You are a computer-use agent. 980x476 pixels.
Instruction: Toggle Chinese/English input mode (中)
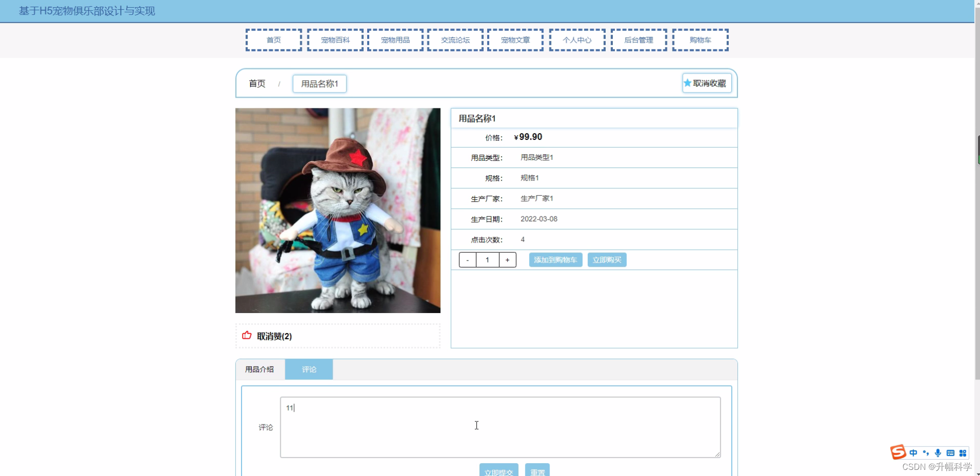913,453
